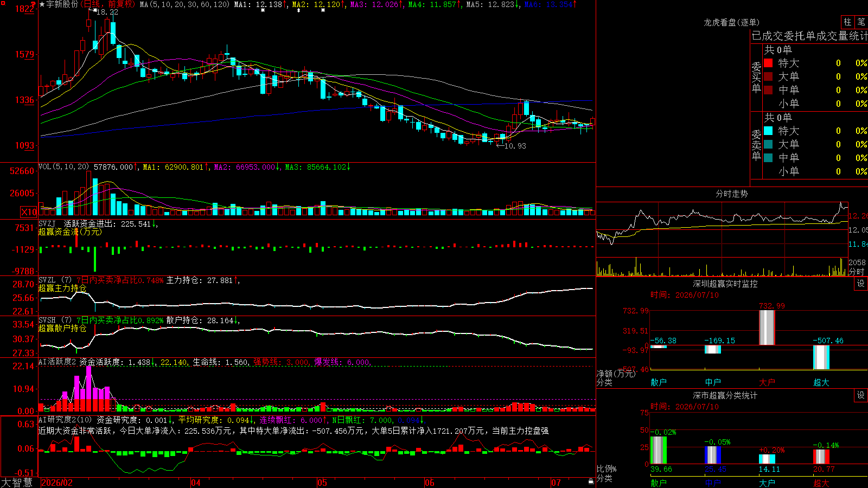Click the cyan 大户 14.11 bar in 深市超赢分类统计
Viewport: 868px width, 488px height.
click(x=767, y=459)
